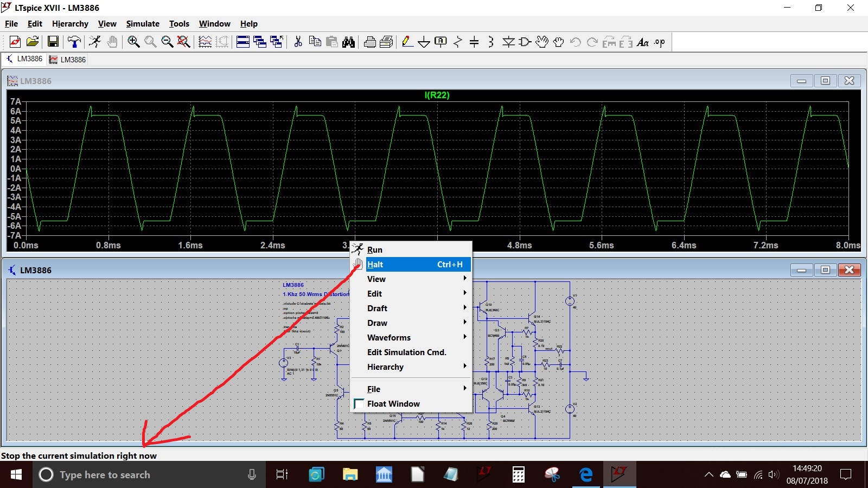This screenshot has height=488, width=868.
Task: Expand the File submenu arrow in context menu
Action: pos(465,388)
